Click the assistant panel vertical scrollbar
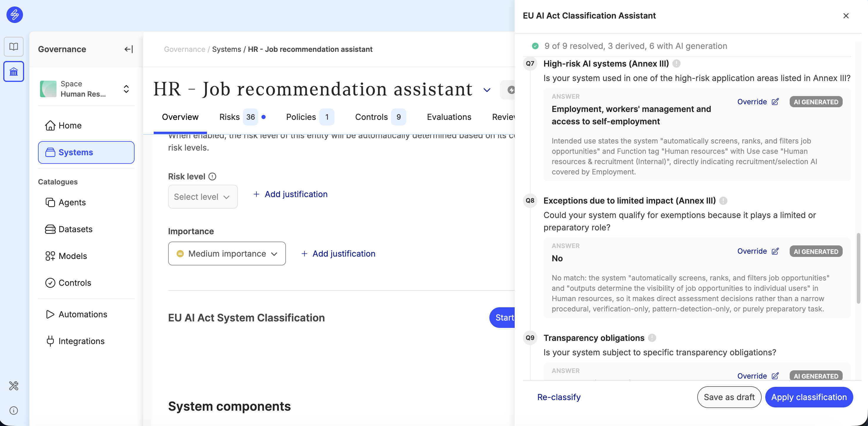 [x=859, y=268]
